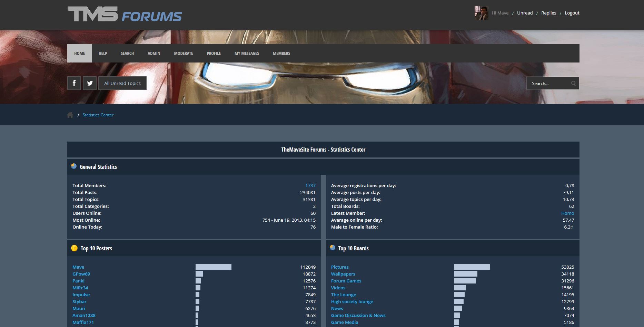Open Aman1238's profile link
Viewport: 644px width, 327px height.
point(84,315)
